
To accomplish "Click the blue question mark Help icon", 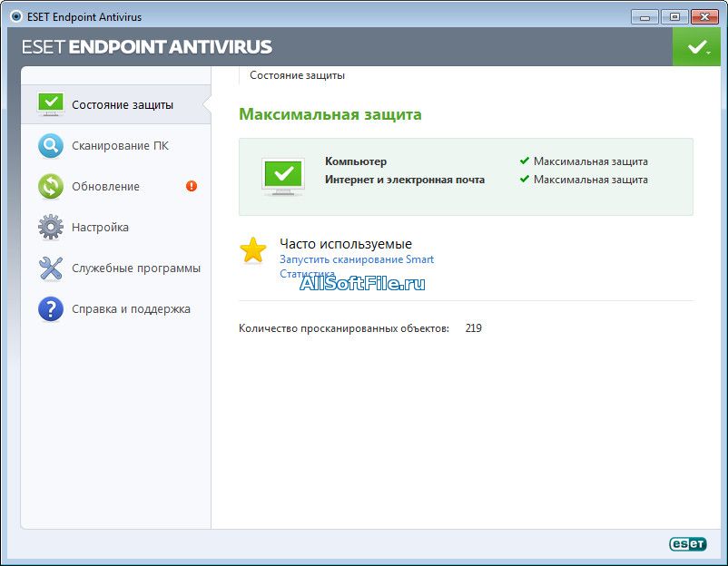I will point(51,309).
